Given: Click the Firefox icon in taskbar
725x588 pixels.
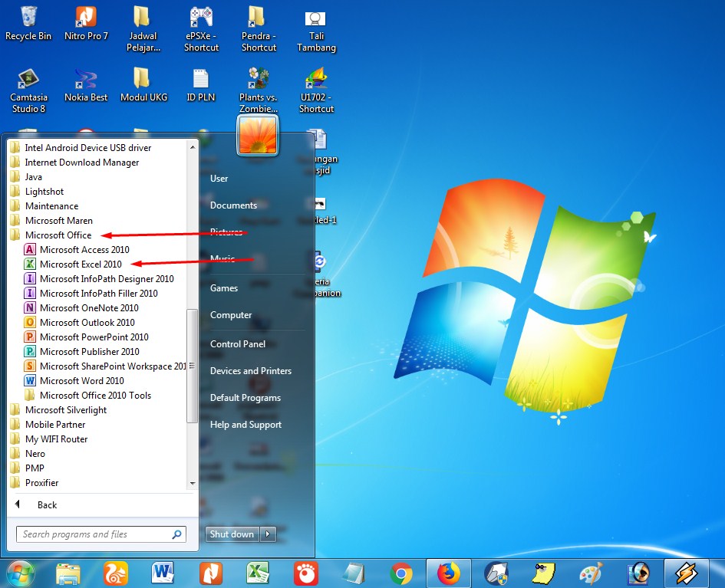Looking at the screenshot, I should tap(448, 573).
